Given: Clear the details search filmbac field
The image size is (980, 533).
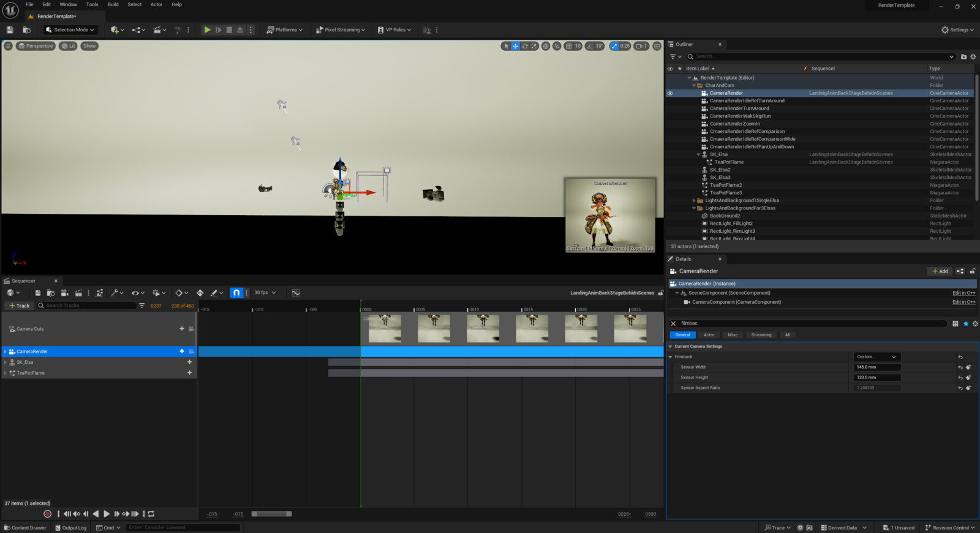Looking at the screenshot, I should [673, 323].
